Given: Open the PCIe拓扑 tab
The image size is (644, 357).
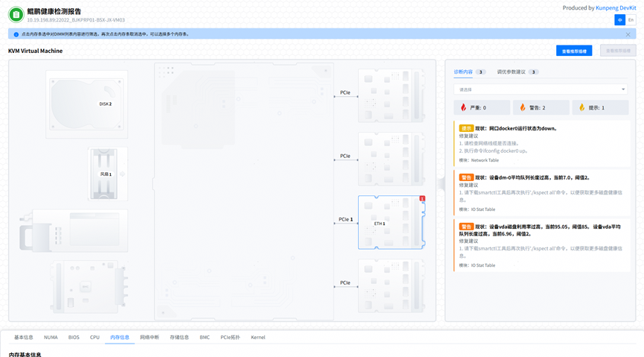Looking at the screenshot, I should pyautogui.click(x=230, y=338).
